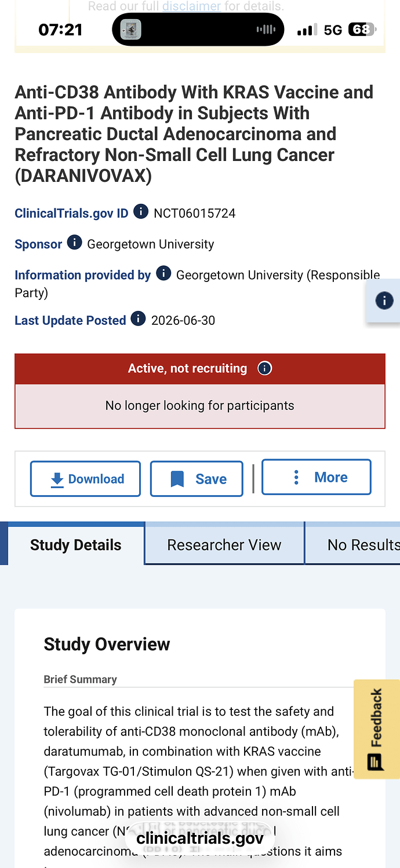Open the floating info panel on right edge
Viewport: 400px width, 868px height.
[x=384, y=301]
